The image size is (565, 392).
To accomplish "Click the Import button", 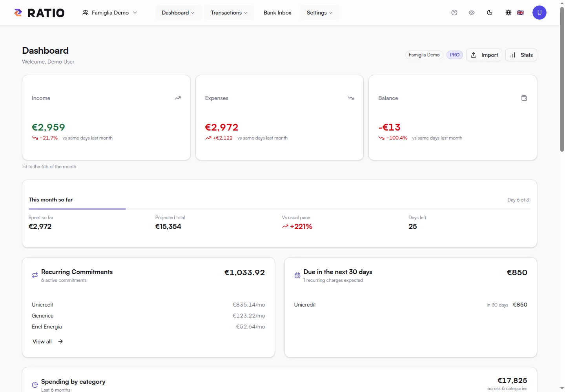I will (x=484, y=55).
